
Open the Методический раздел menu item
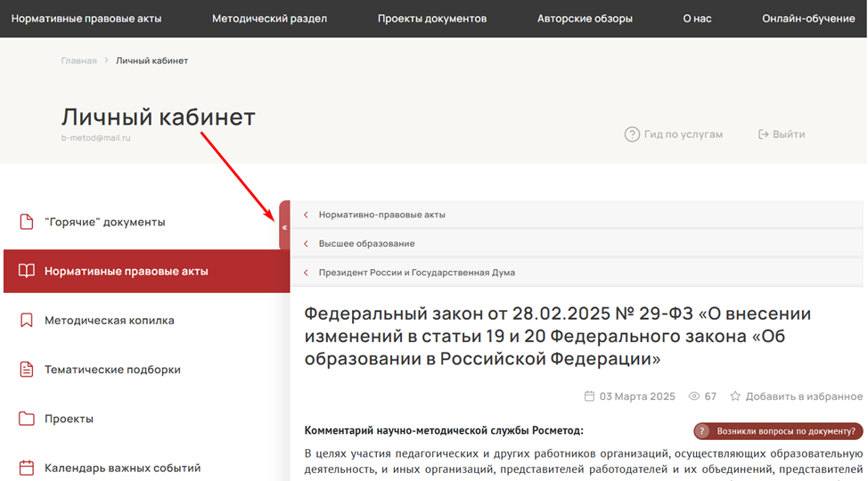coord(269,19)
